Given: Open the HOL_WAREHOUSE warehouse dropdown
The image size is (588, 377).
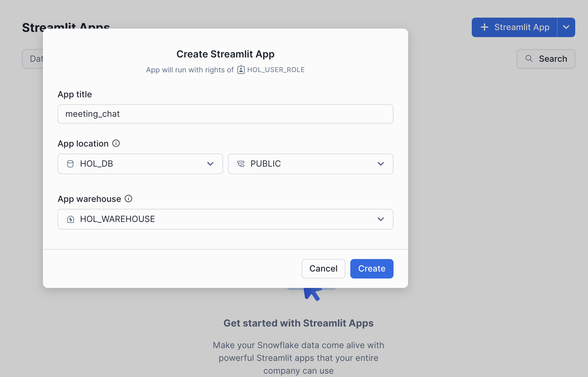Looking at the screenshot, I should click(x=225, y=219).
